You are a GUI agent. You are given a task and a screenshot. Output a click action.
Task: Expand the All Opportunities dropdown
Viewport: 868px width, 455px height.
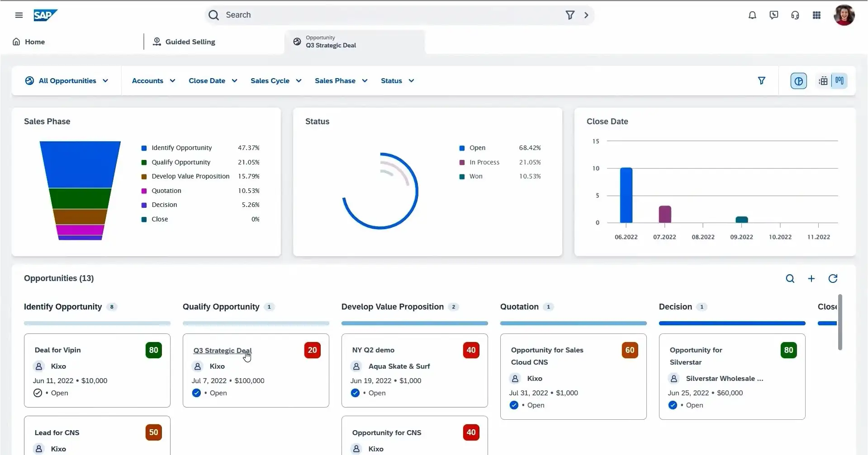[67, 80]
